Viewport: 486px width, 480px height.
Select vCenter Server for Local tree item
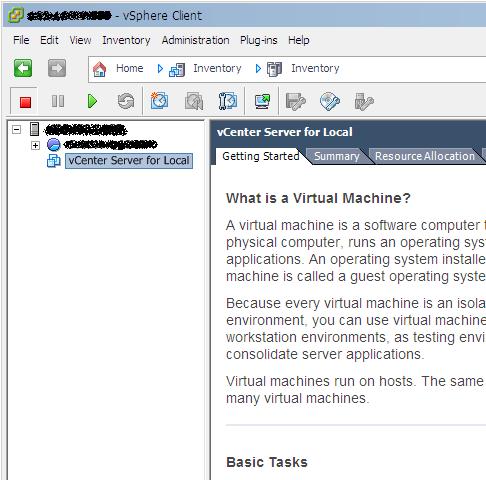(x=129, y=161)
